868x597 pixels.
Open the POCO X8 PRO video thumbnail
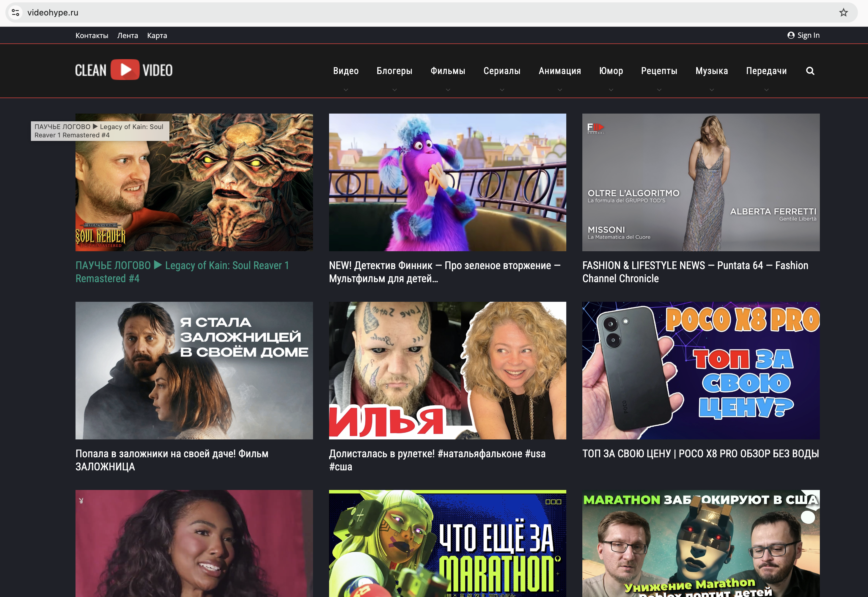coord(700,370)
